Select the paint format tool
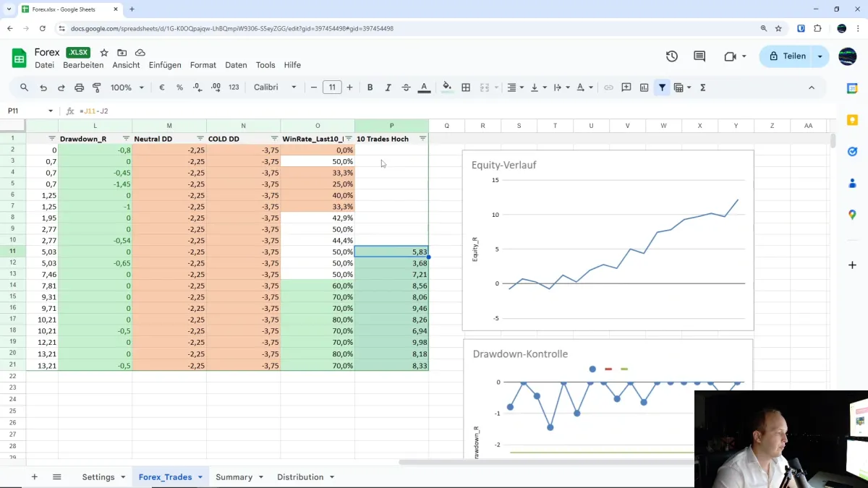The image size is (868, 488). (x=97, y=87)
